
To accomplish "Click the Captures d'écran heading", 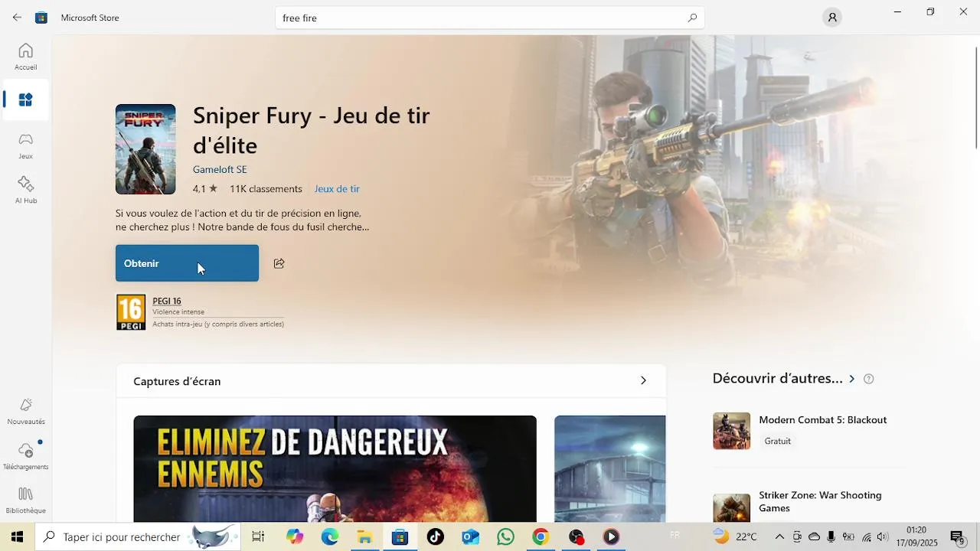I will (x=177, y=381).
